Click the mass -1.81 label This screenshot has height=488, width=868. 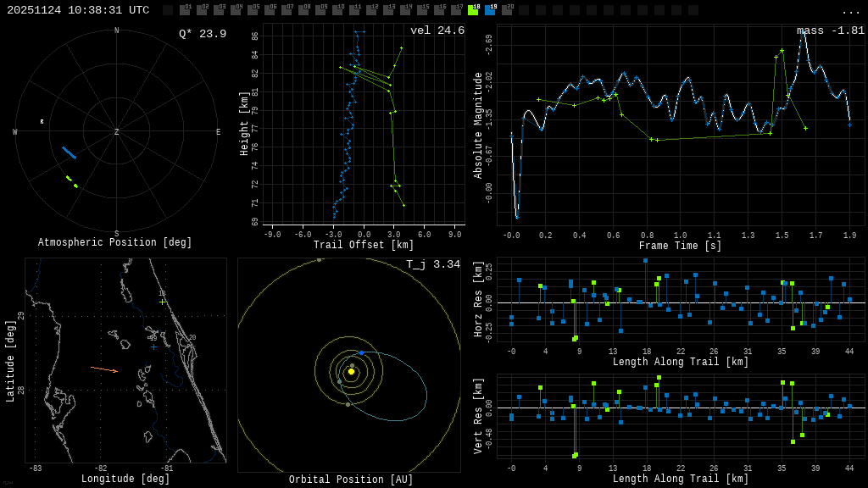[830, 31]
